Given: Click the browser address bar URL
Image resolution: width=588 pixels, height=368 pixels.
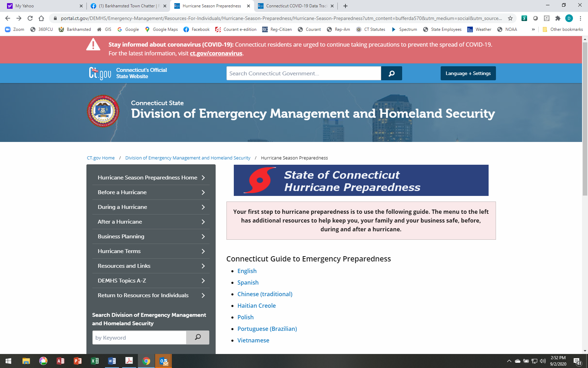Looking at the screenshot, I should 281,18.
